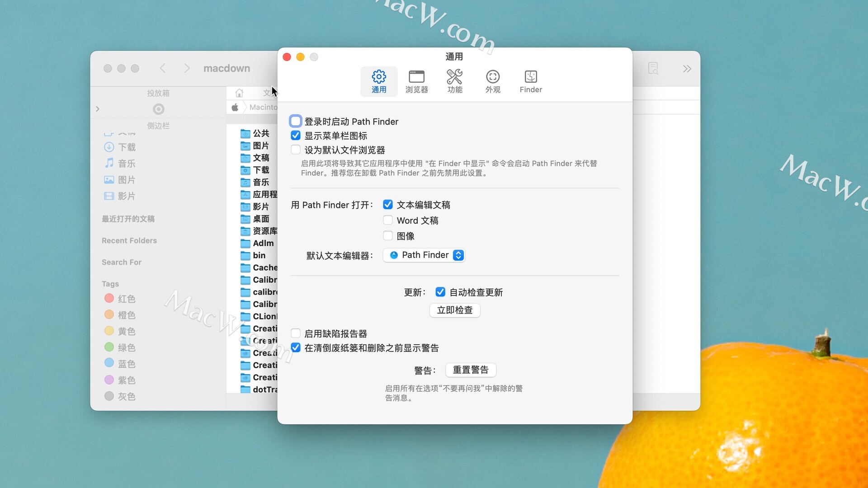Select the 绿色 green tag
This screenshot has width=868, height=488.
pyautogui.click(x=120, y=347)
